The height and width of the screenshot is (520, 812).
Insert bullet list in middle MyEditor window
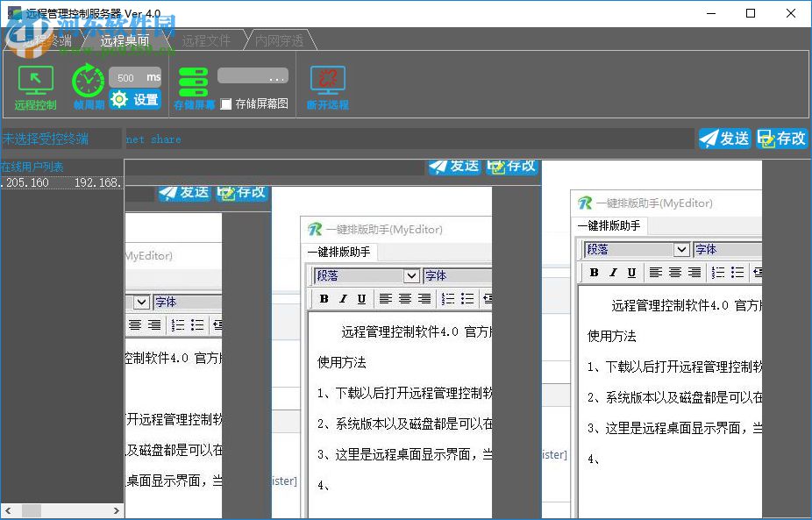[467, 299]
